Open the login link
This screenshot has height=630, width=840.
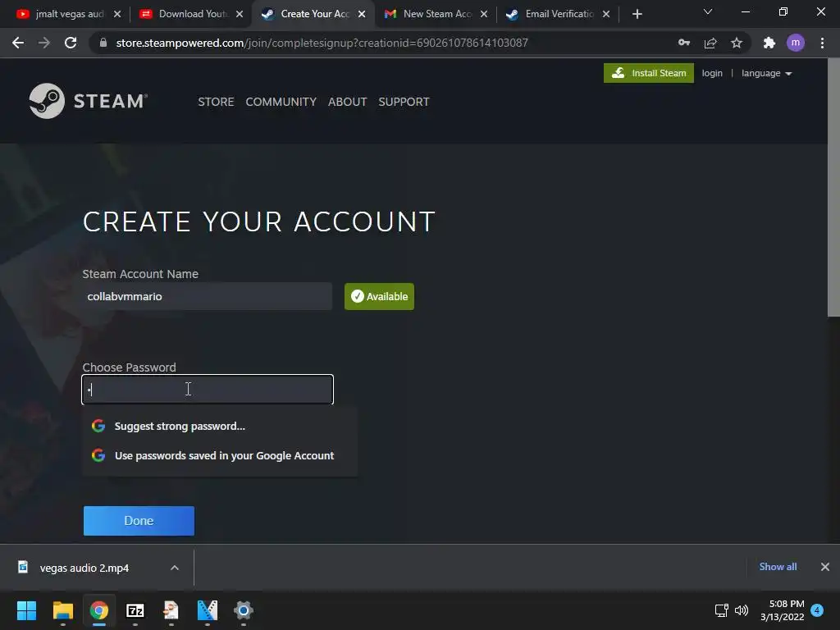[x=712, y=73]
